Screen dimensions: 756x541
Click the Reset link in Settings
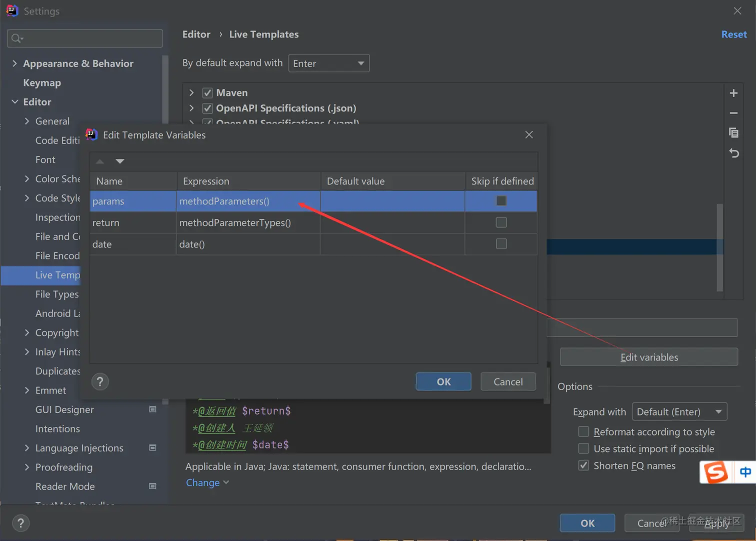point(734,34)
